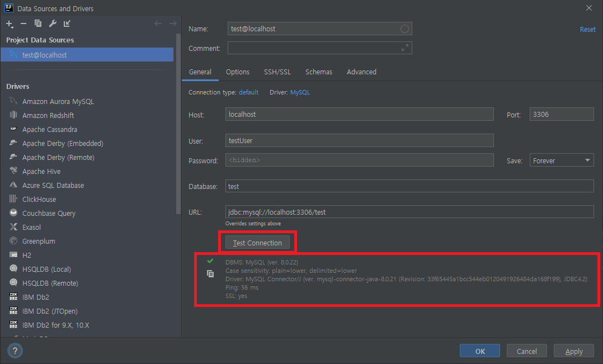Viewport: 603px width, 364px height.
Task: Click the Ping: 56 ms text
Action: (x=242, y=287)
